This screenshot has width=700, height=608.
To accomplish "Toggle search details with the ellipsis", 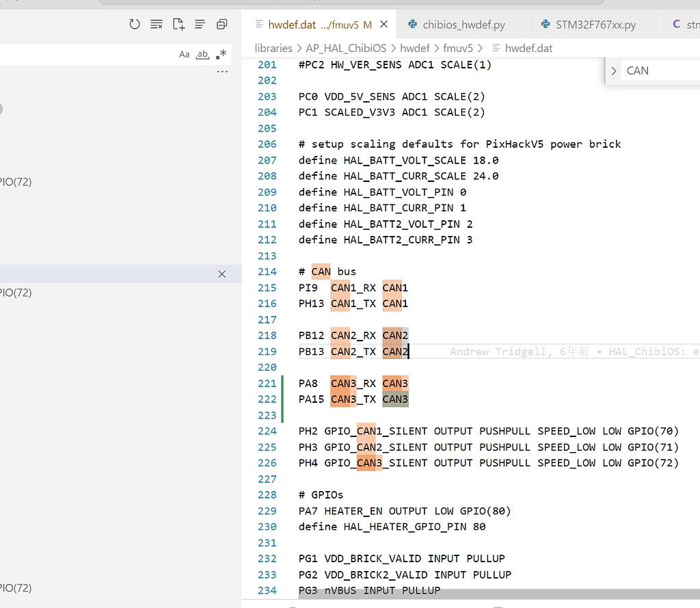I will pos(222,71).
